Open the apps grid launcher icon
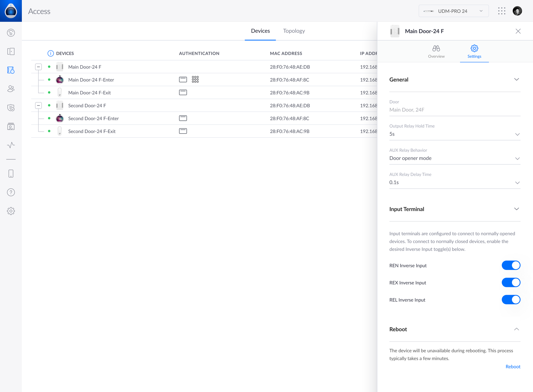The image size is (533, 392). click(x=502, y=11)
